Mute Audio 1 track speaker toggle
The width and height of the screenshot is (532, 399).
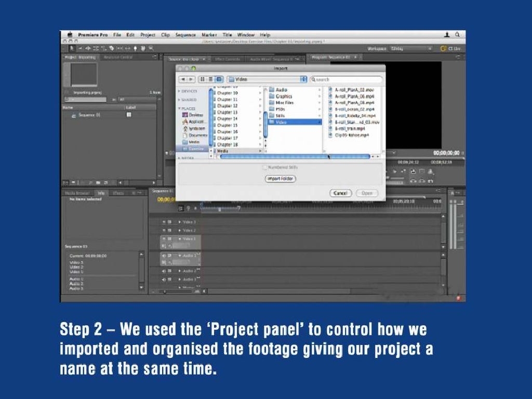[164, 256]
